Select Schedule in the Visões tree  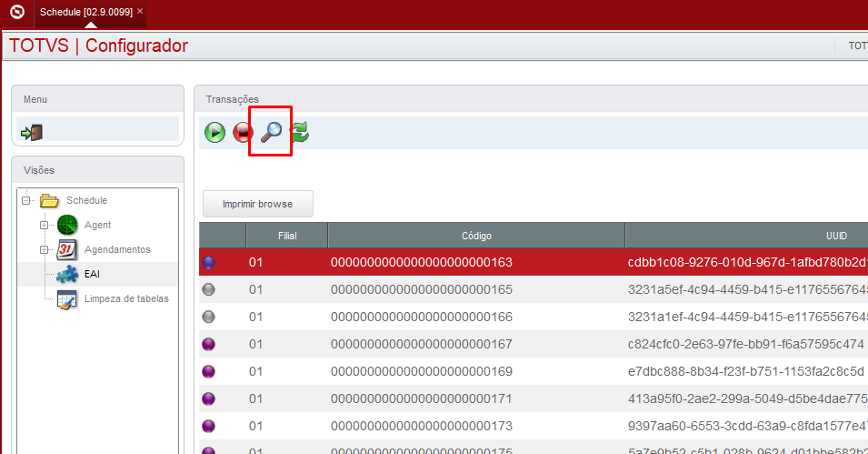(x=87, y=200)
